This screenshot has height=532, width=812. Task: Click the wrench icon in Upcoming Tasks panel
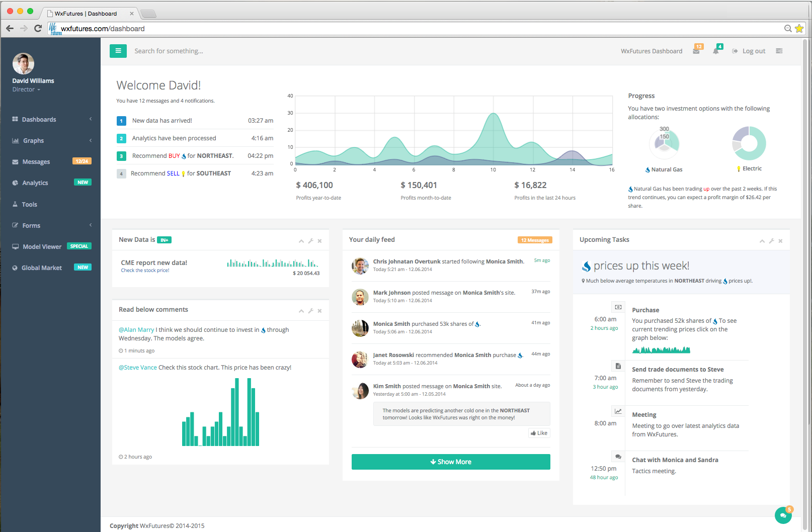tap(771, 241)
